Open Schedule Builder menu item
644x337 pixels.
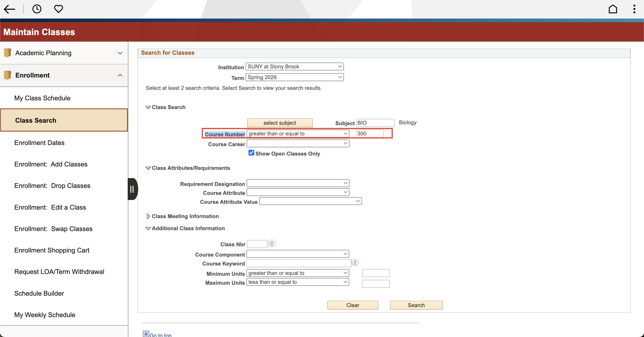pos(64,293)
